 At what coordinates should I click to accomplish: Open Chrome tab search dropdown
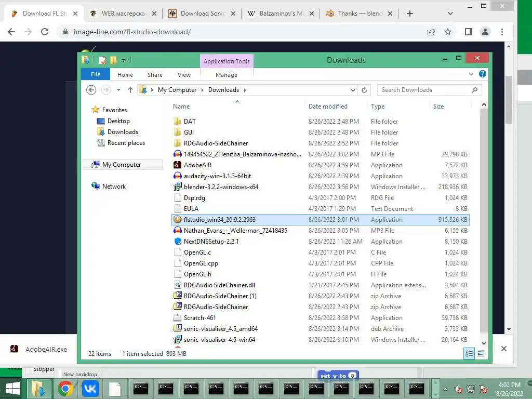click(450, 14)
